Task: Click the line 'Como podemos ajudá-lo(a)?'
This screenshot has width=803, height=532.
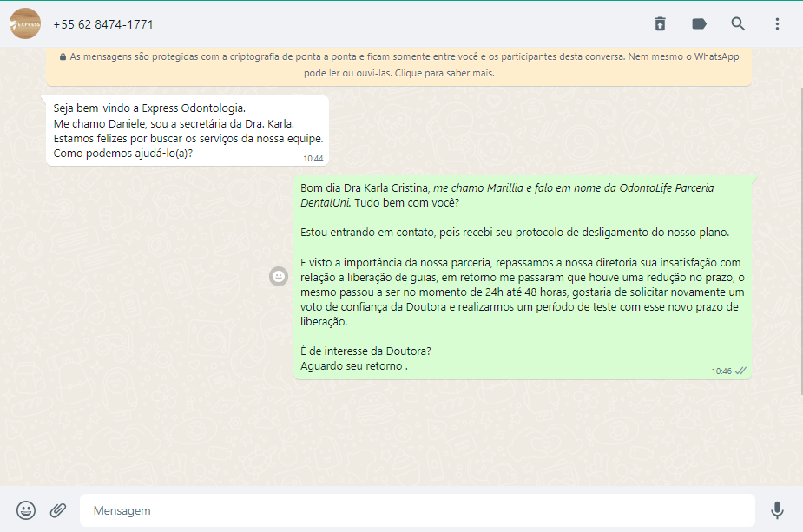Action: 123,153
